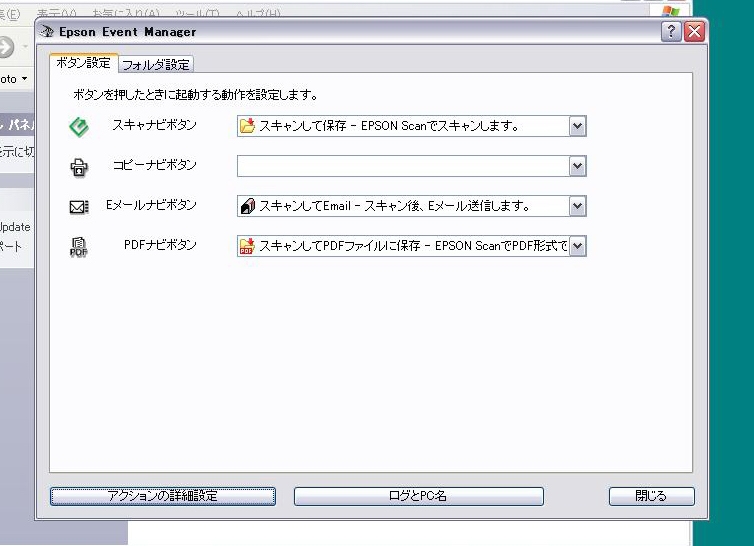Expand the スキャナビボタン action dropdown
The width and height of the screenshot is (754, 546).
click(x=578, y=127)
